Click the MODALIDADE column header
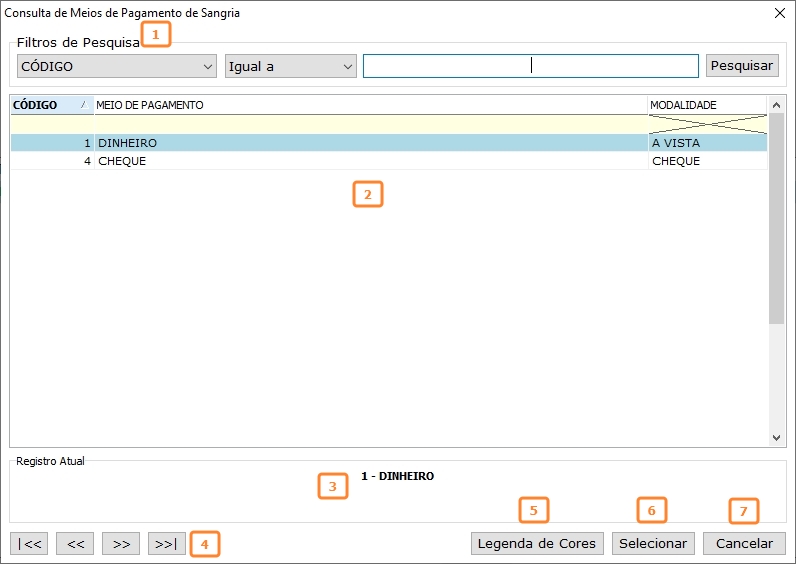 705,105
